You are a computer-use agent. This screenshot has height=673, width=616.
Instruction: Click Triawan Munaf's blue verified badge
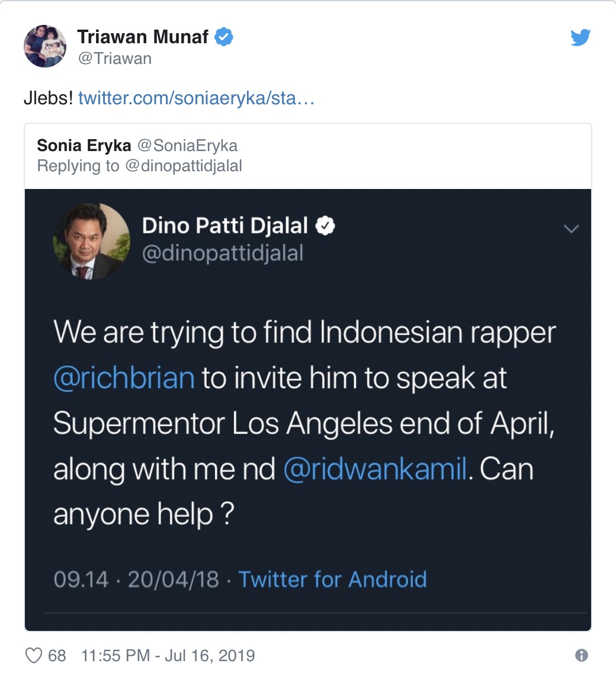pyautogui.click(x=223, y=37)
